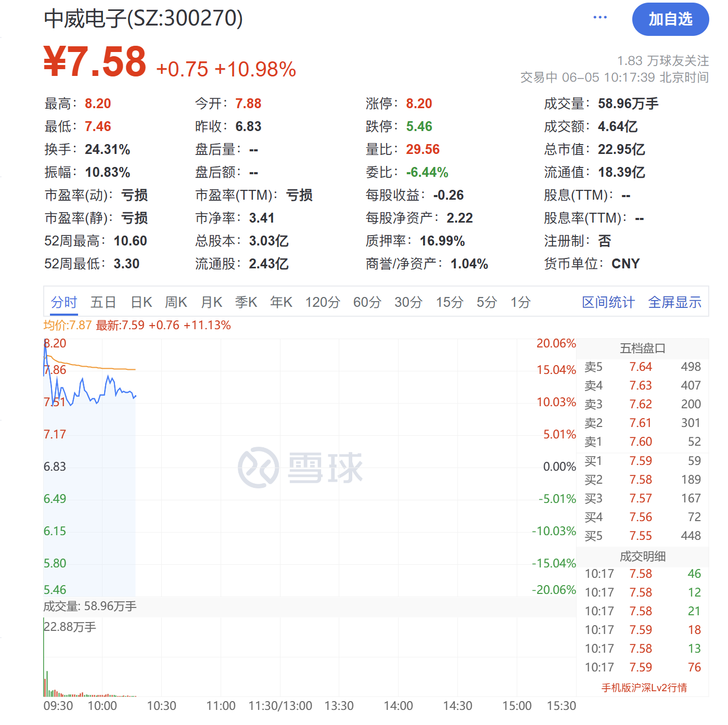Choose the 5分 interval tab
The width and height of the screenshot is (728, 725).
point(487,302)
